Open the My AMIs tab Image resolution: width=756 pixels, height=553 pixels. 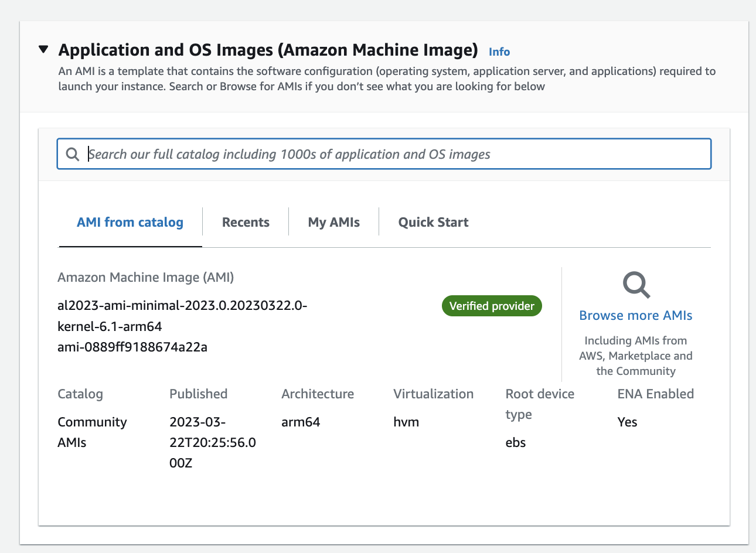pos(333,222)
